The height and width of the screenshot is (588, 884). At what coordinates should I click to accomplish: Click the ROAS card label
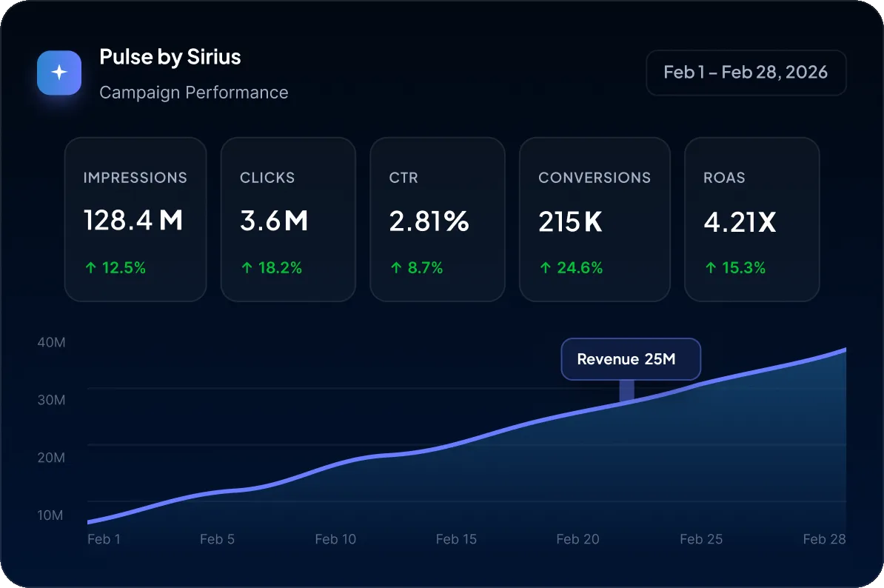point(725,178)
